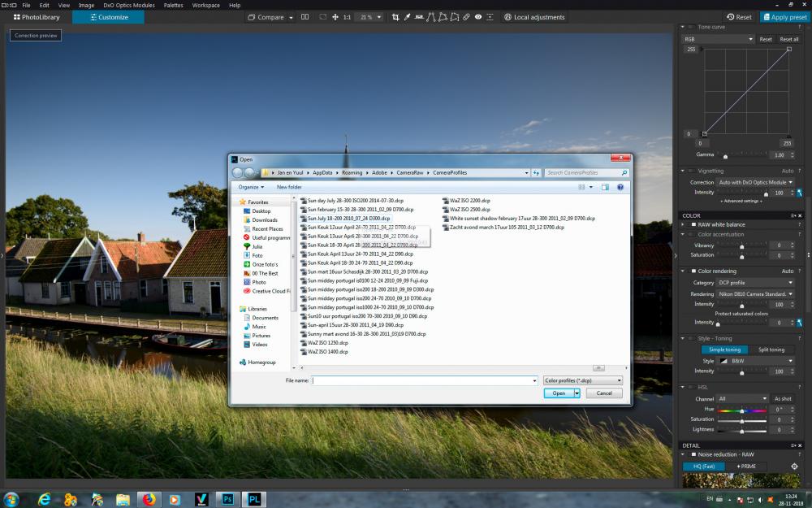Toggle the RAW white balance switch
This screenshot has height=508, width=812.
(694, 224)
